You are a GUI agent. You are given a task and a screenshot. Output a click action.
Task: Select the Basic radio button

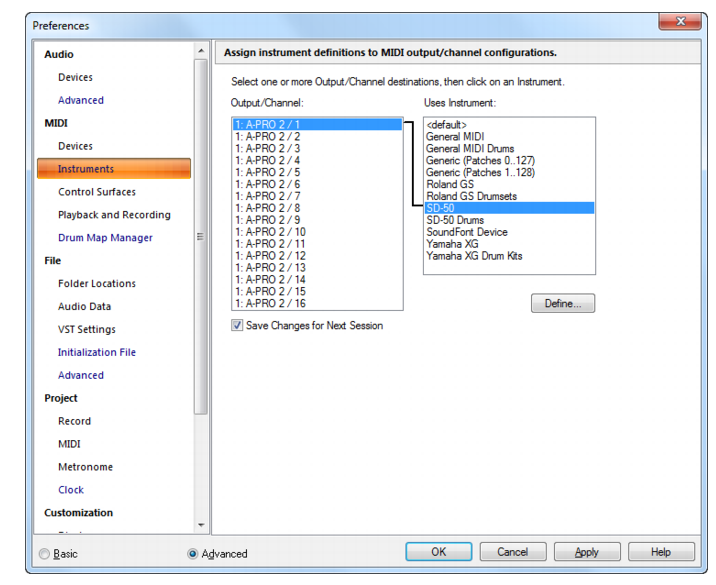pos(44,553)
